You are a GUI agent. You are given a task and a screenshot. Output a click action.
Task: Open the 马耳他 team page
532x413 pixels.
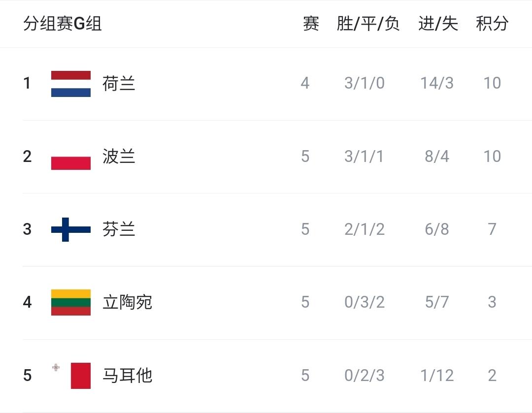coord(126,375)
